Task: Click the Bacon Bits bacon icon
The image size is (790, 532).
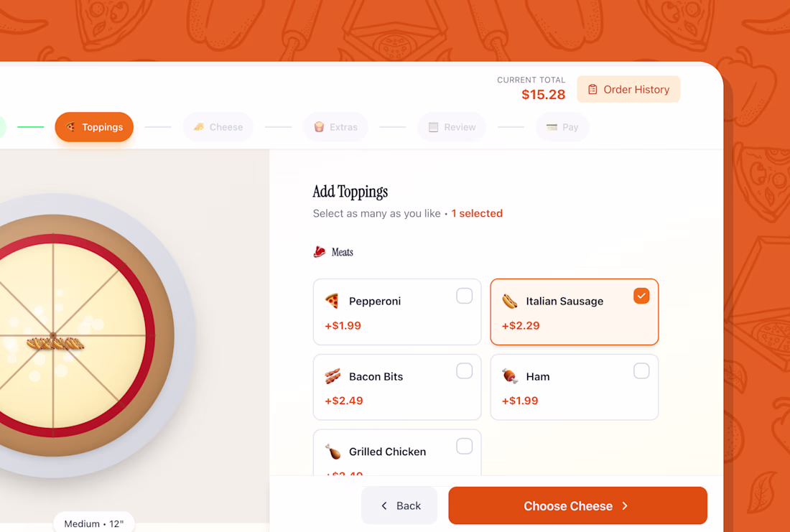Action: click(x=332, y=376)
